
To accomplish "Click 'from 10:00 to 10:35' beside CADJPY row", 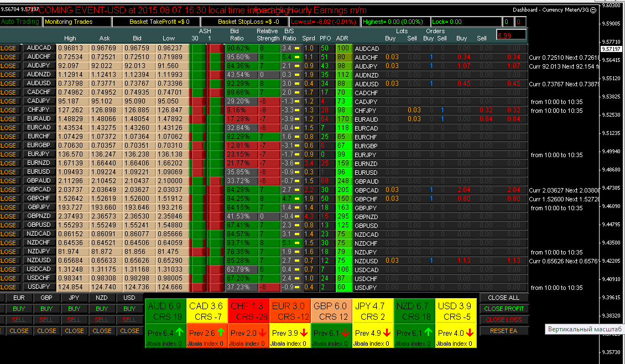I will pos(556,102).
